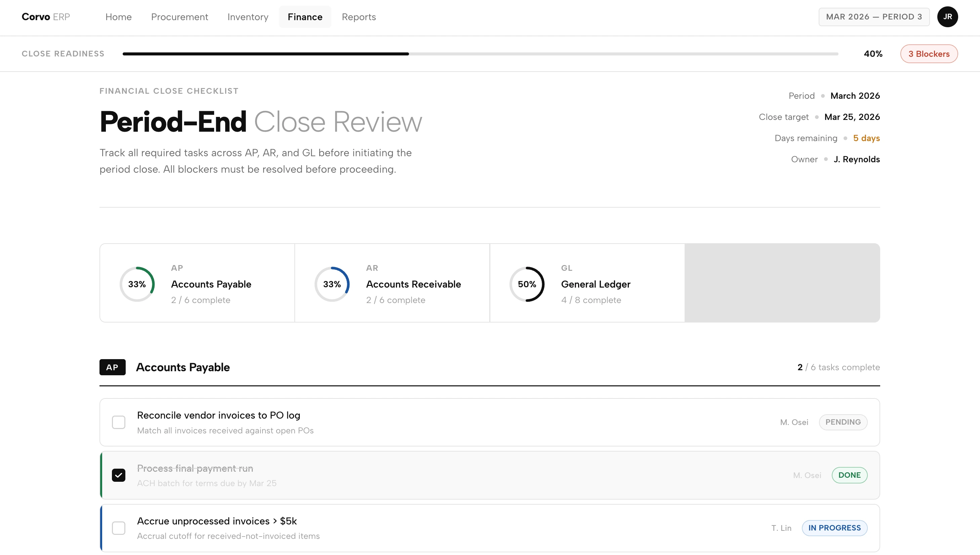Click the 'Mar 25, 2026' close target
Image resolution: width=980 pixels, height=555 pixels.
point(852,117)
